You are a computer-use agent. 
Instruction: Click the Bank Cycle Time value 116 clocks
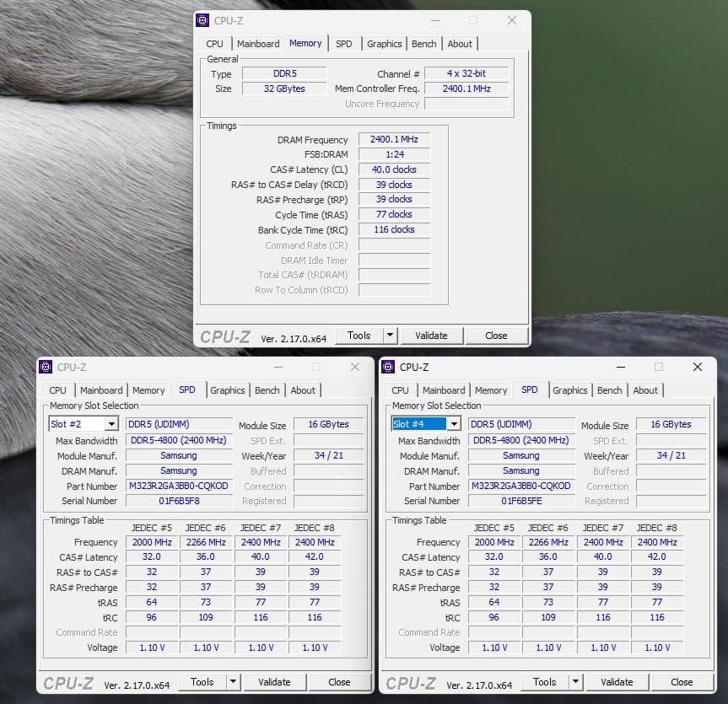[394, 229]
